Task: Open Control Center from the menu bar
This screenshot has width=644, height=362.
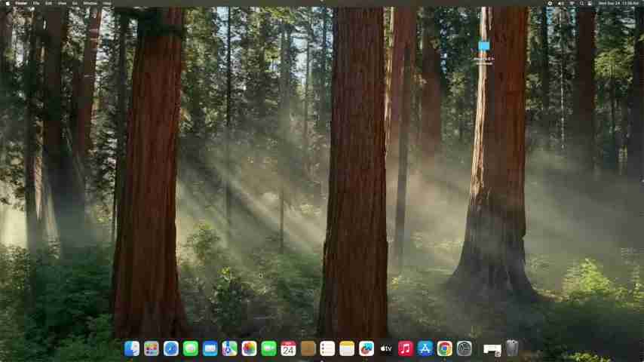Action: point(590,3)
